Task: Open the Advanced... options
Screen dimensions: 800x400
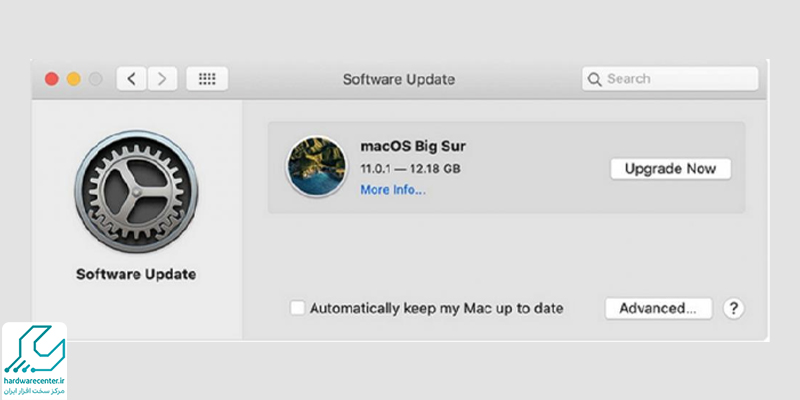Action: pos(657,308)
